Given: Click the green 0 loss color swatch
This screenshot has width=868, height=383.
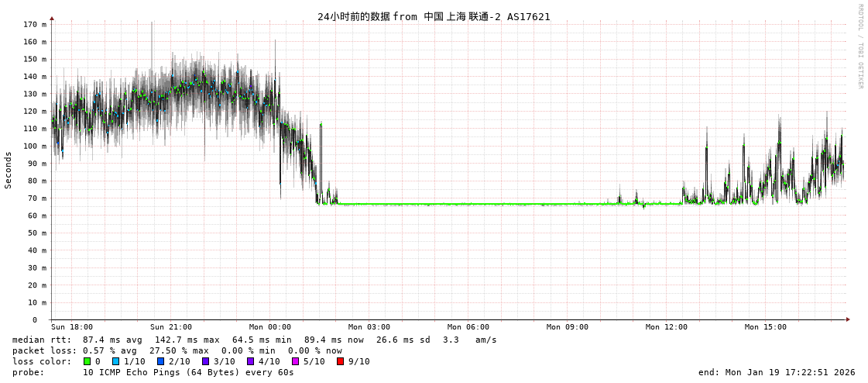Looking at the screenshot, I should click(87, 361).
